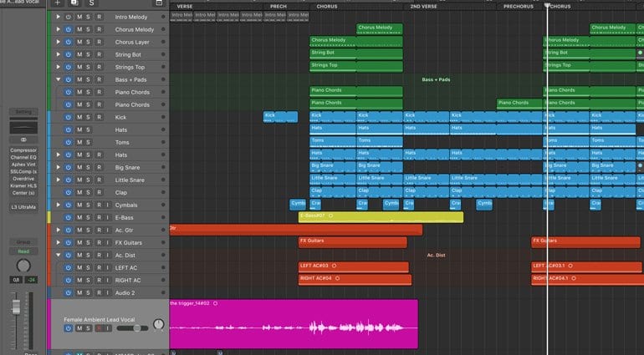Expand the Big Snare track stack
Image resolution: width=644 pixels, height=355 pixels.
coord(58,167)
